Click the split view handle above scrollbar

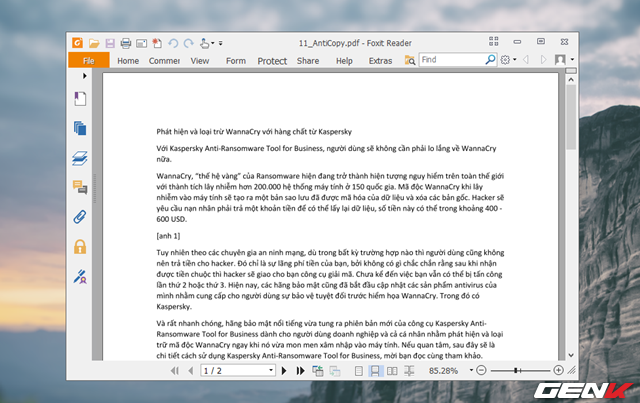[571, 71]
